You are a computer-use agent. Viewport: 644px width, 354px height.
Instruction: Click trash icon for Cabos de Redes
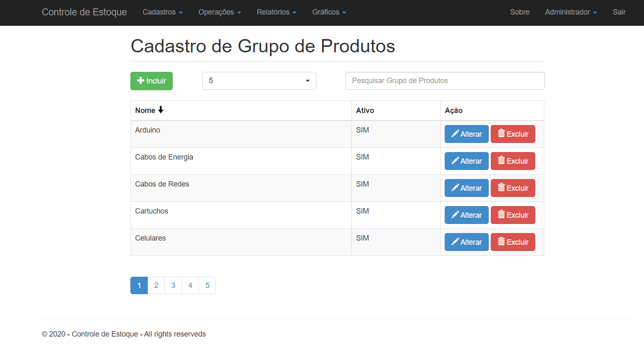(501, 188)
